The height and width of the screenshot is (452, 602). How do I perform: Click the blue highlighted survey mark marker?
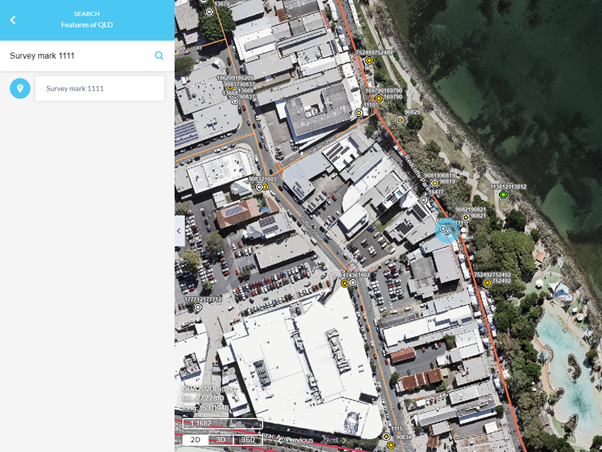pos(447,231)
